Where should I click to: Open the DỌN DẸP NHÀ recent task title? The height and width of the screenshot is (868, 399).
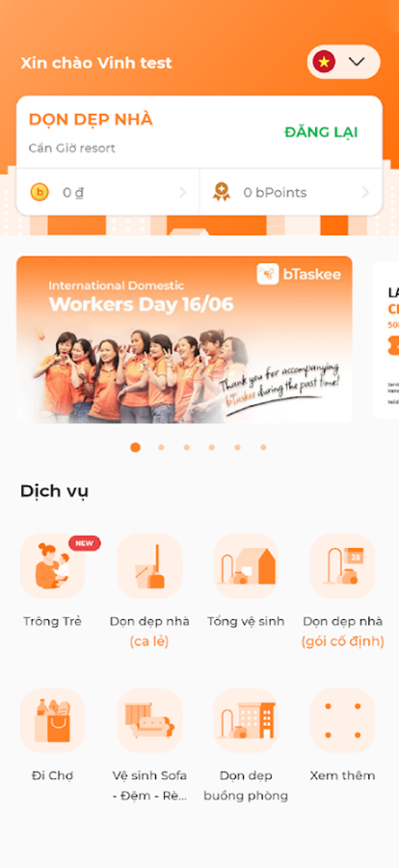[x=91, y=120]
